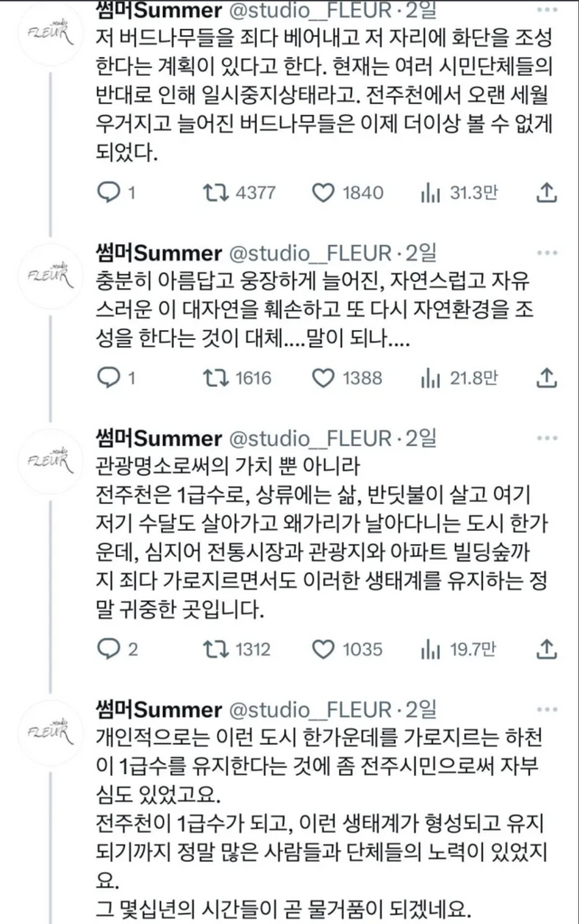
Task: Open replies on the tweet with 2 replies
Action: [x=108, y=648]
